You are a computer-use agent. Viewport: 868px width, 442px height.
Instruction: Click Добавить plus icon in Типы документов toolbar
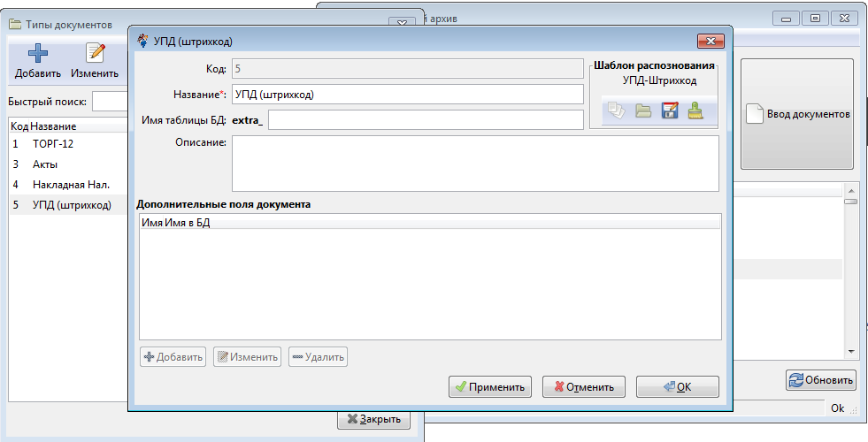tap(38, 54)
